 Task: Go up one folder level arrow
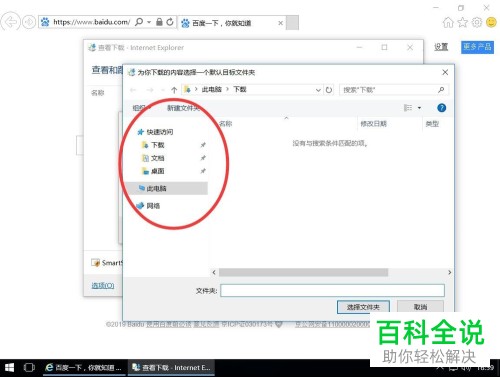174,90
